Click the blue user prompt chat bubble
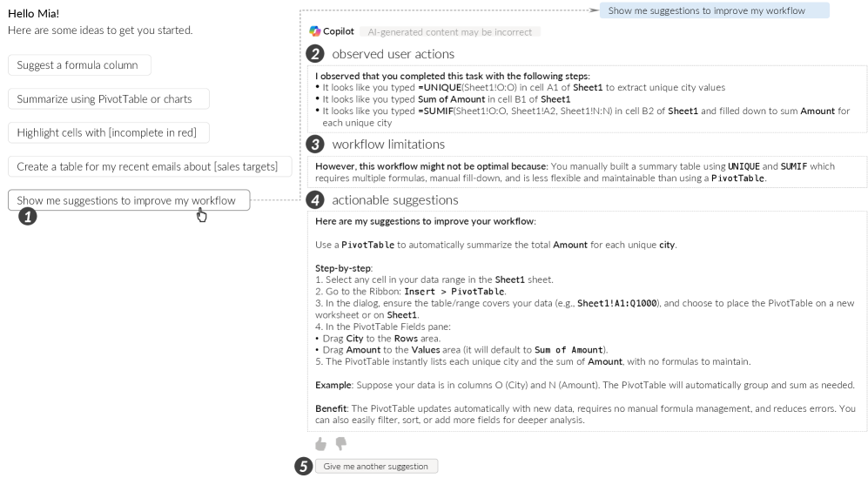The height and width of the screenshot is (485, 868). [714, 11]
